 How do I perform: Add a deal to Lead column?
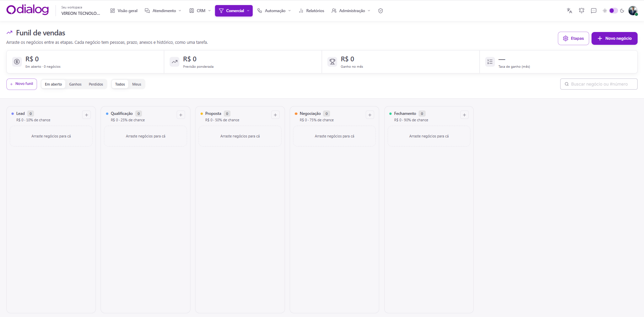coord(86,115)
